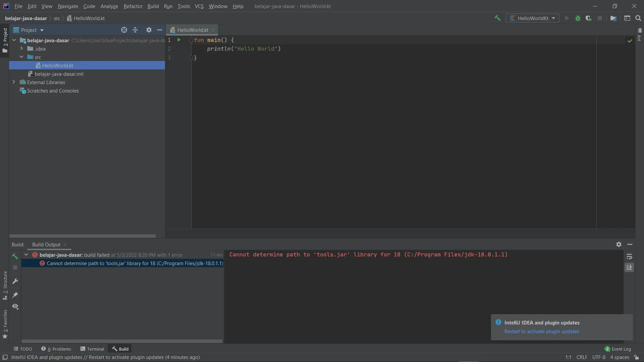Image resolution: width=644 pixels, height=362 pixels.
Task: Click the Build Project hammer icon
Action: (497, 18)
